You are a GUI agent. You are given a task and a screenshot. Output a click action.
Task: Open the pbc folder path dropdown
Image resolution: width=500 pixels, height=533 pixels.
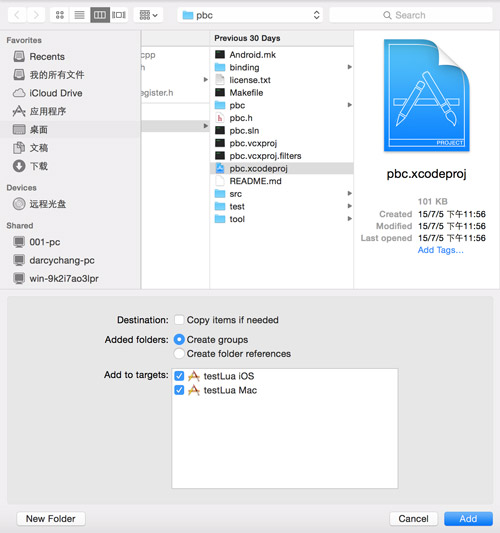pyautogui.click(x=250, y=15)
